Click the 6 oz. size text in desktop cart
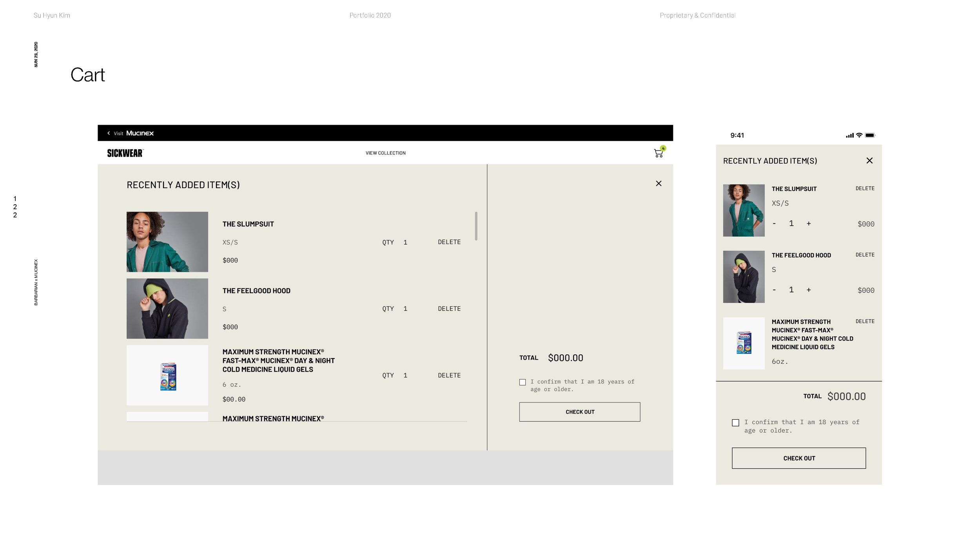Screen dimensions: 980x551 click(x=232, y=385)
